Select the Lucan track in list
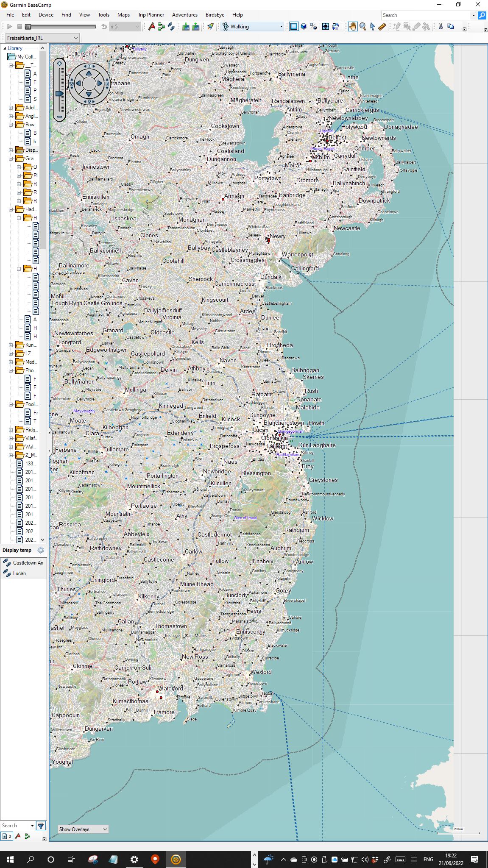 click(x=20, y=573)
